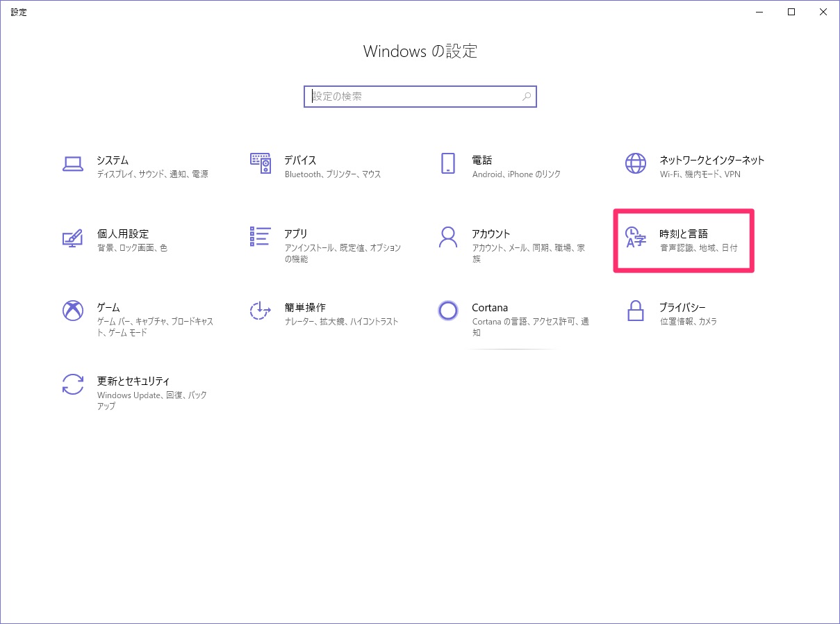Select the 簡単操作 heading text

click(x=305, y=307)
